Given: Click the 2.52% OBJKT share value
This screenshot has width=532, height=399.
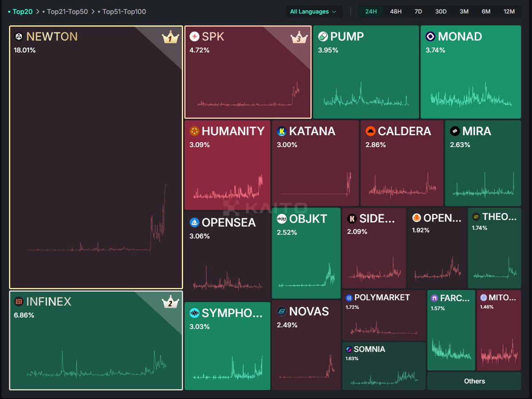Looking at the screenshot, I should pos(287,232).
